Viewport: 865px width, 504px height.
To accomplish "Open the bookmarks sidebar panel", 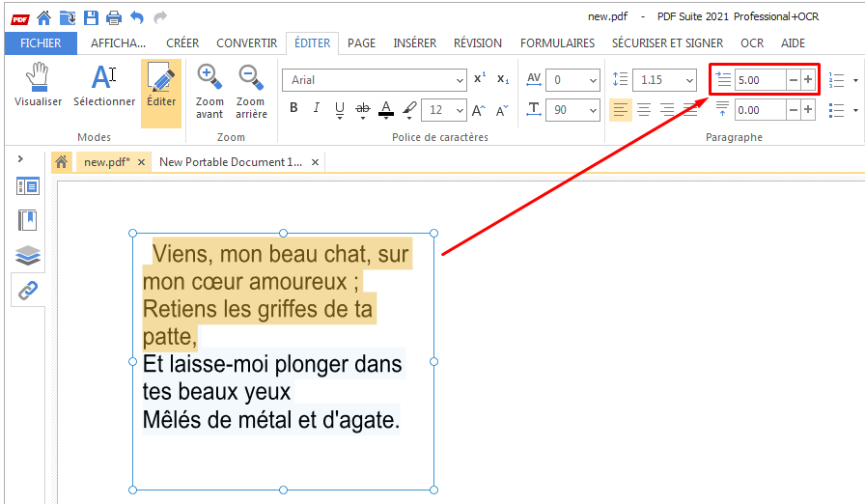I will pyautogui.click(x=28, y=220).
